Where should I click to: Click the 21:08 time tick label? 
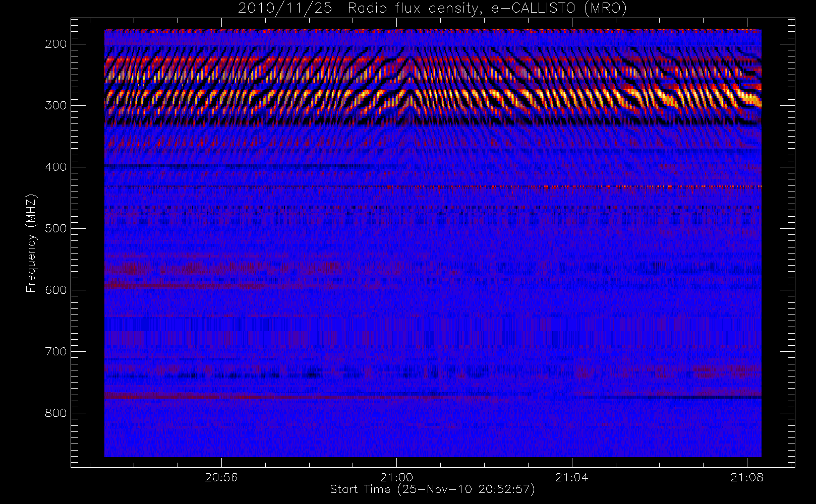(x=746, y=477)
